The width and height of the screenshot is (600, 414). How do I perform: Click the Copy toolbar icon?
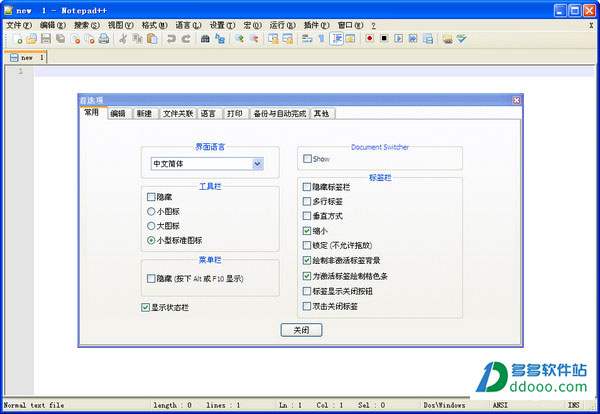click(137, 39)
